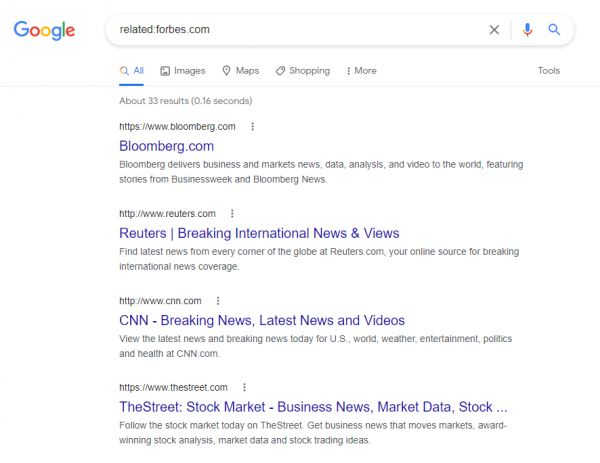Open the Bloomberg.com result link

pyautogui.click(x=166, y=146)
